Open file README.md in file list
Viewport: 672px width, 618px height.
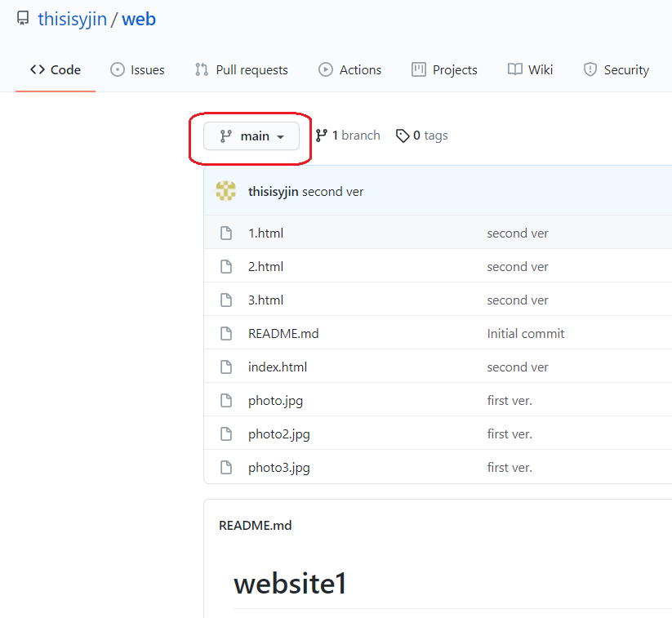point(283,333)
